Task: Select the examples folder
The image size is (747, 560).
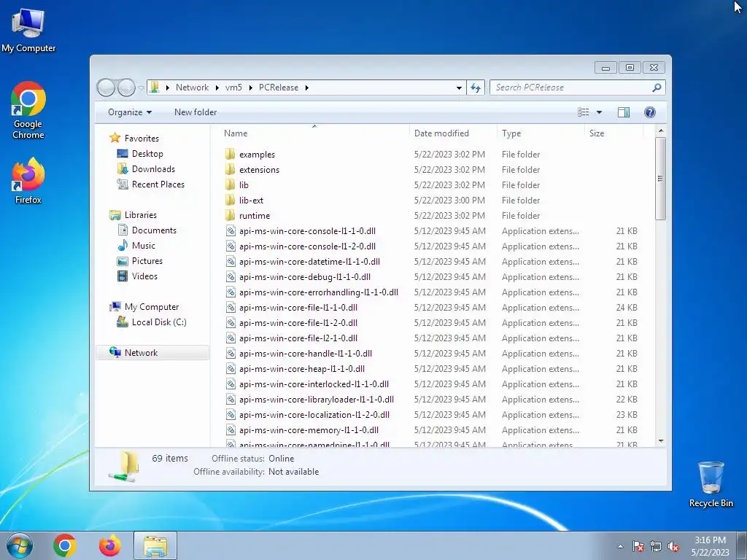Action: coord(257,155)
